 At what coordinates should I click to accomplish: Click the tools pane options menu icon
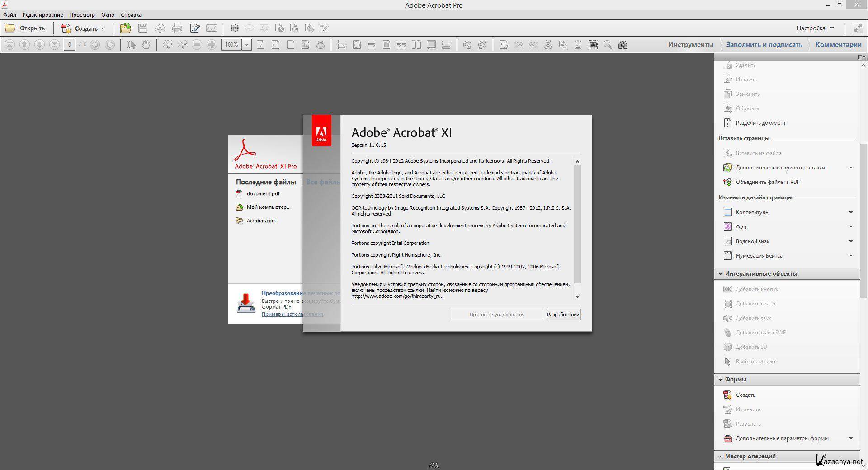[x=862, y=57]
